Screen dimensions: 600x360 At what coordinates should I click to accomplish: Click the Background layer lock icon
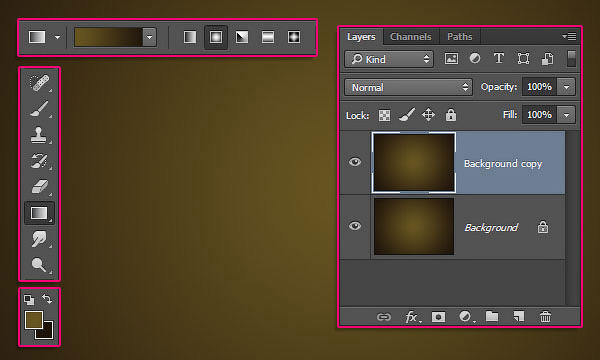pyautogui.click(x=543, y=227)
